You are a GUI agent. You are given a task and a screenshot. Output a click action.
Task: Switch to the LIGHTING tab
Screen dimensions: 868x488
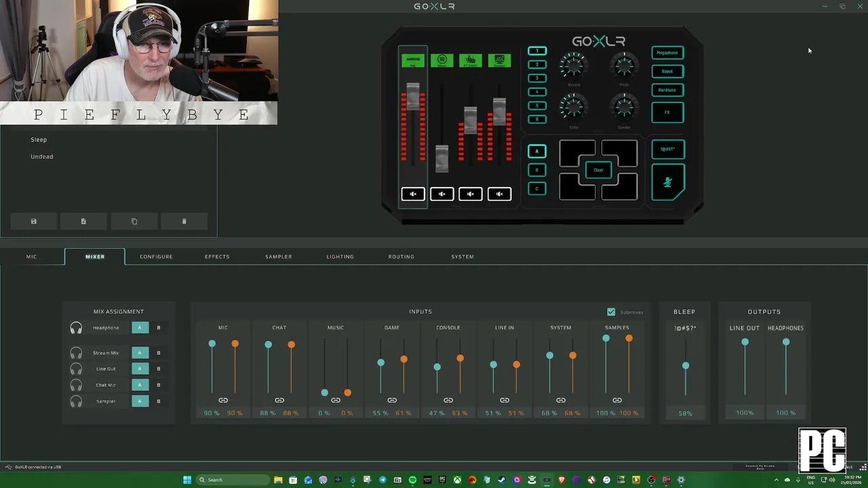point(340,257)
